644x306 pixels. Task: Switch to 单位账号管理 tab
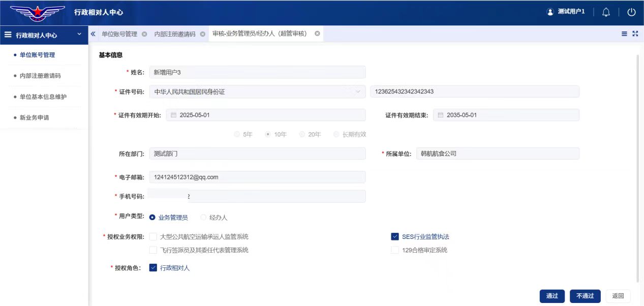click(119, 34)
